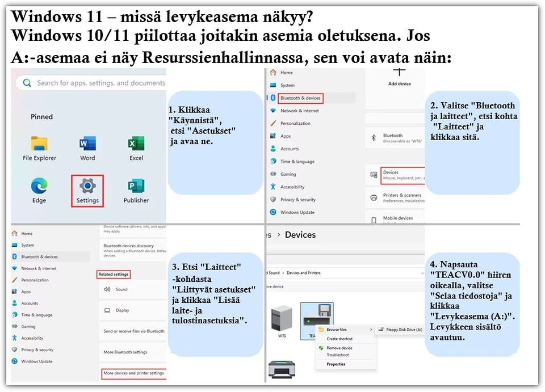The image size is (545, 392).
Task: Click the Add device plus icon
Action: point(399,72)
